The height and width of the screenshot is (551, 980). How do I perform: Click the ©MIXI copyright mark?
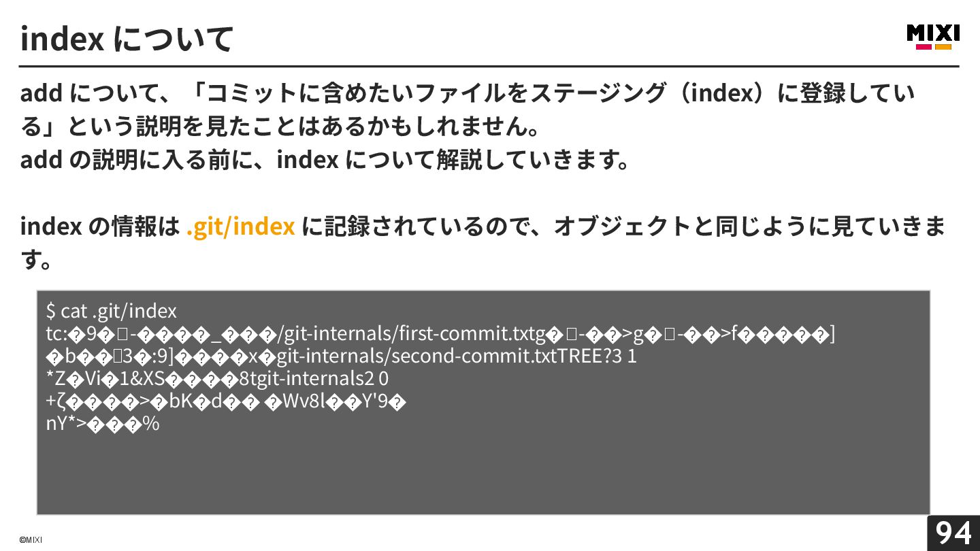[31, 540]
